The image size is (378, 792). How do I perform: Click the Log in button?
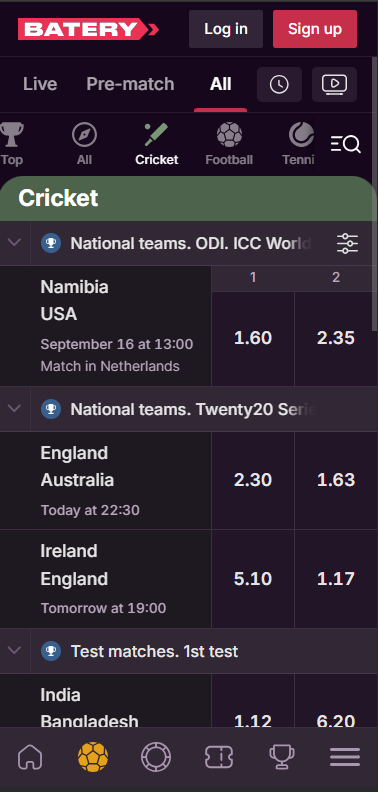(x=226, y=29)
